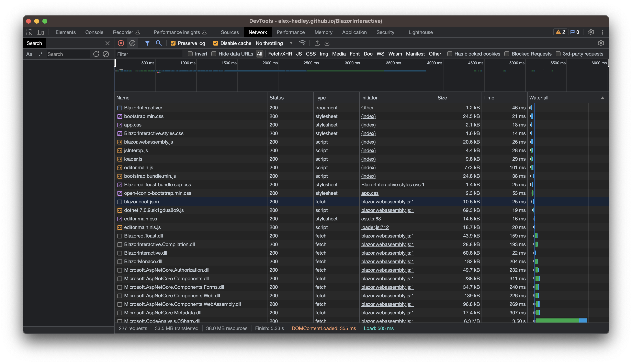Activate the inspect element picker icon

[x=29, y=32]
